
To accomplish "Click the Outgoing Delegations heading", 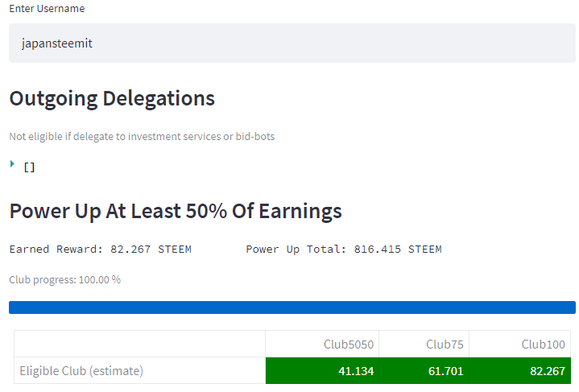I will pyautogui.click(x=112, y=99).
